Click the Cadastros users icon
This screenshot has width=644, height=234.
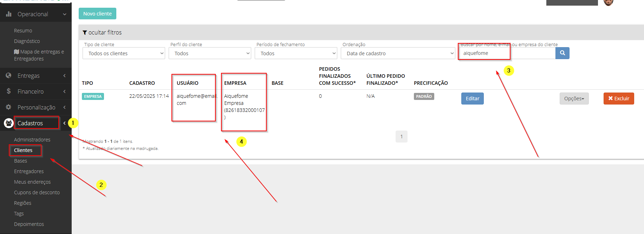(9, 123)
